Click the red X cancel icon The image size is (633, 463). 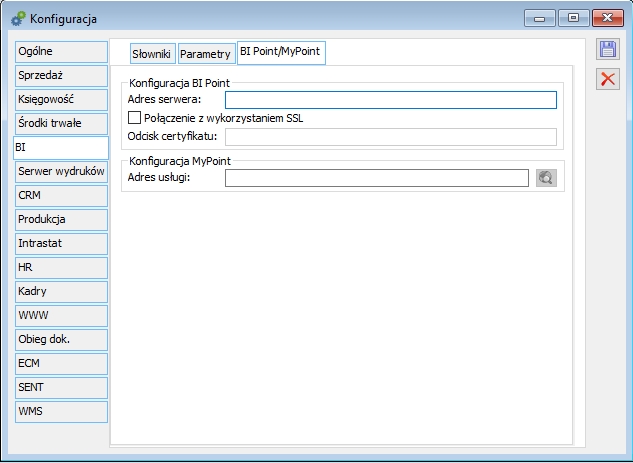coord(608,79)
